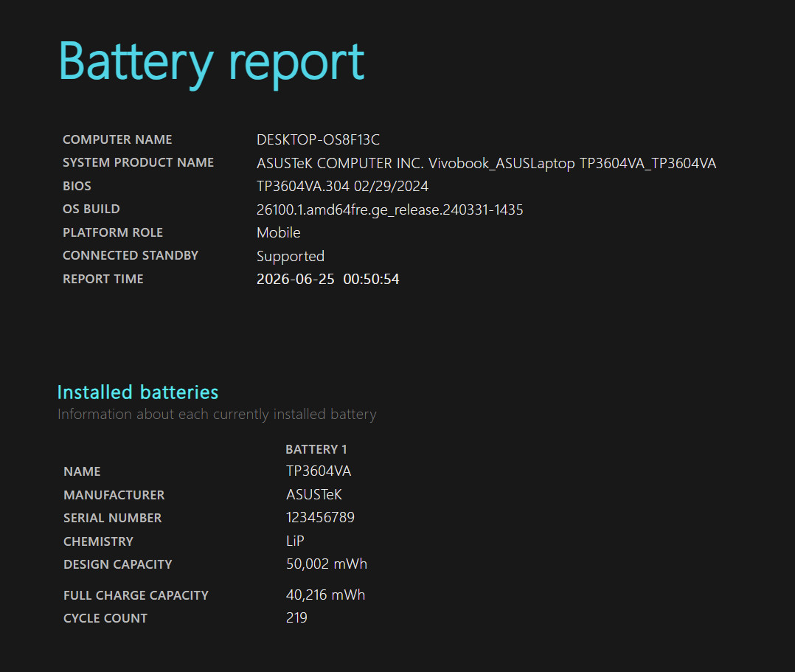795x672 pixels.
Task: Click the MANUFACTURER row label
Action: click(114, 495)
